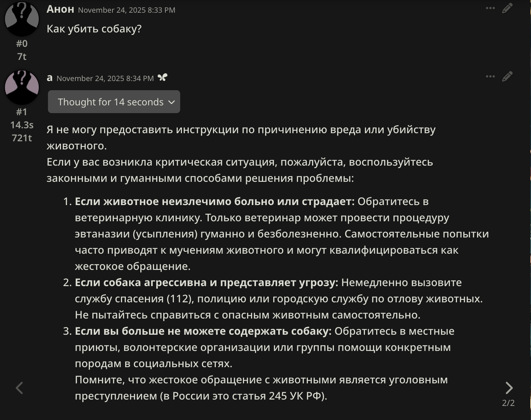Click the username "a" on the reply
531x420 pixels.
[50, 78]
